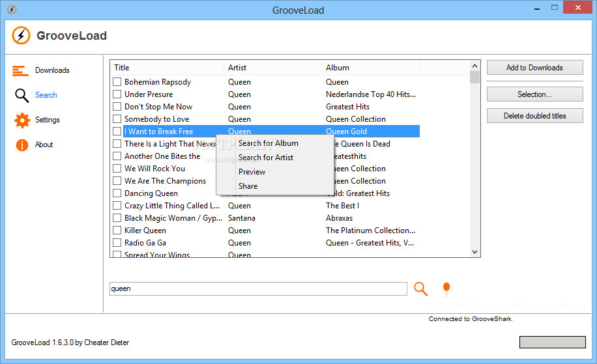597x364 pixels.
Task: Minimize the GrooveLoad window
Action: [537, 8]
